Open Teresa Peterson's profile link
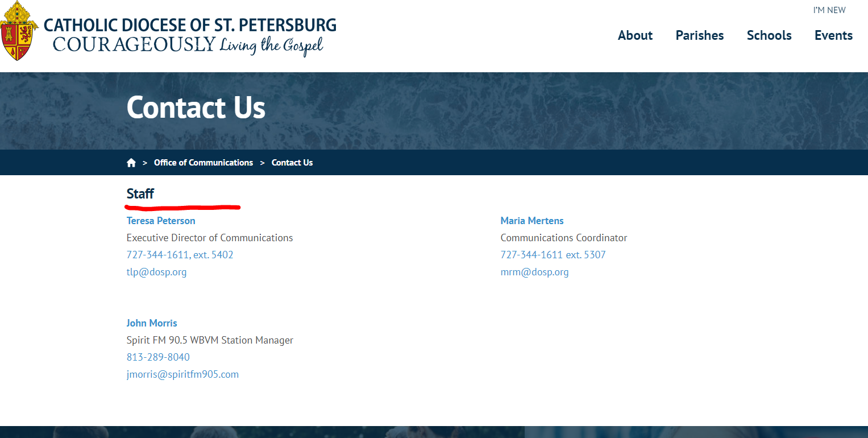Viewport: 868px width, 438px height. click(x=161, y=221)
